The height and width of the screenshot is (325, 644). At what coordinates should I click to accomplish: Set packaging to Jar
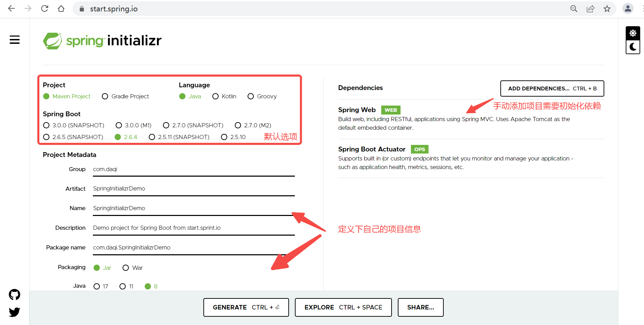(102, 268)
